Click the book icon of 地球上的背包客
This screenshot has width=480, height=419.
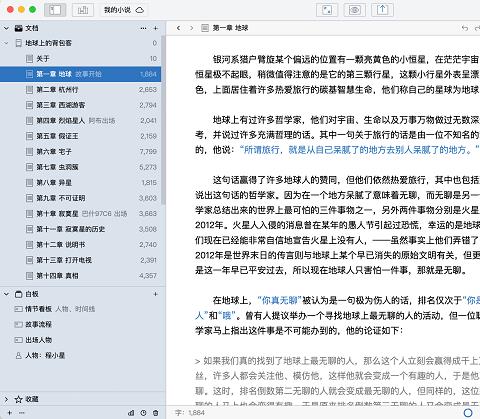[x=18, y=43]
